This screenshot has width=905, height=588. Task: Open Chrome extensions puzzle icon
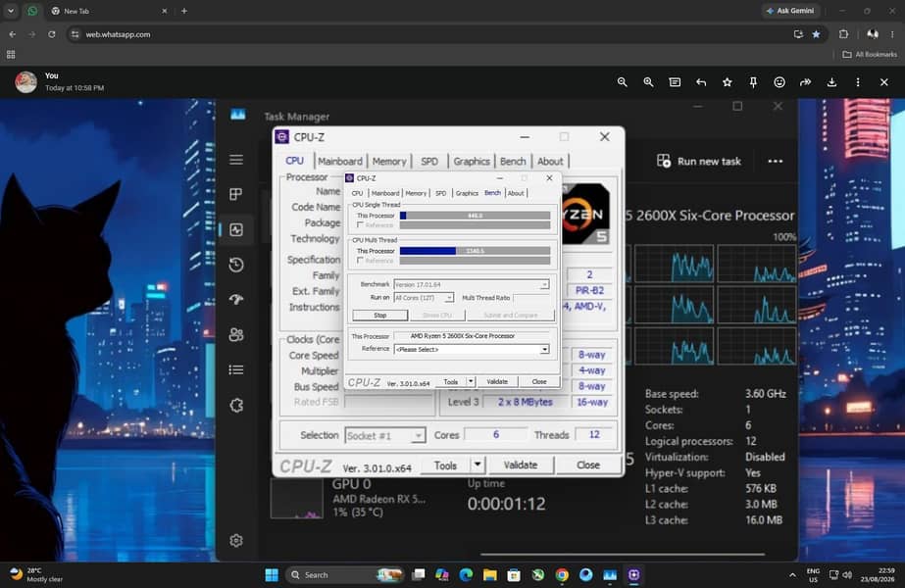[843, 34]
